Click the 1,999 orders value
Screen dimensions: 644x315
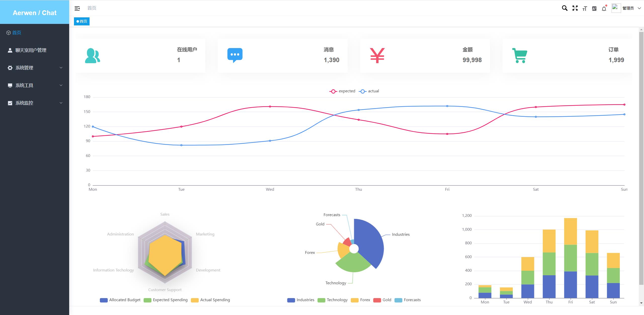pyautogui.click(x=616, y=60)
